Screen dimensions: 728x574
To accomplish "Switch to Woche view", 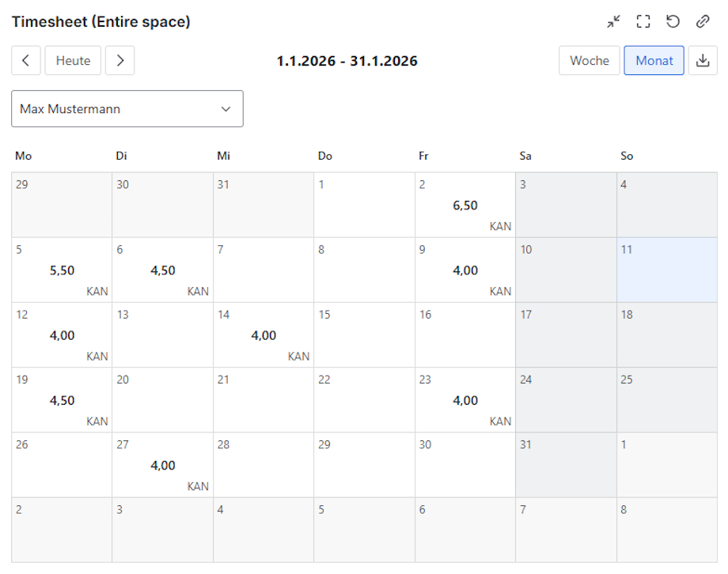I will [x=590, y=60].
